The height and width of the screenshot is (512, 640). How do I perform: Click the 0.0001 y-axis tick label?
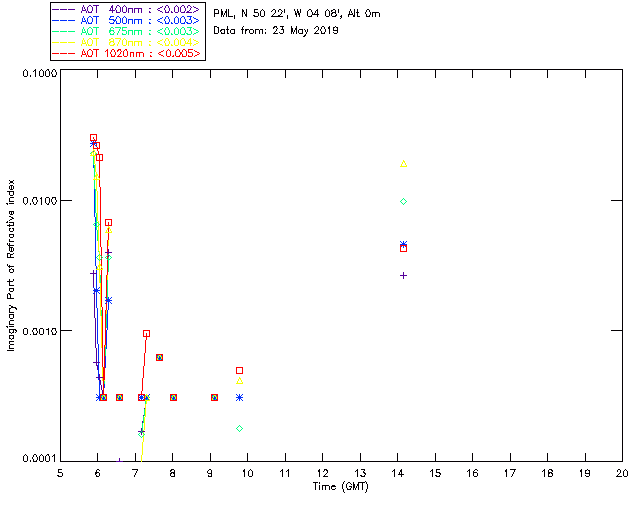40,458
